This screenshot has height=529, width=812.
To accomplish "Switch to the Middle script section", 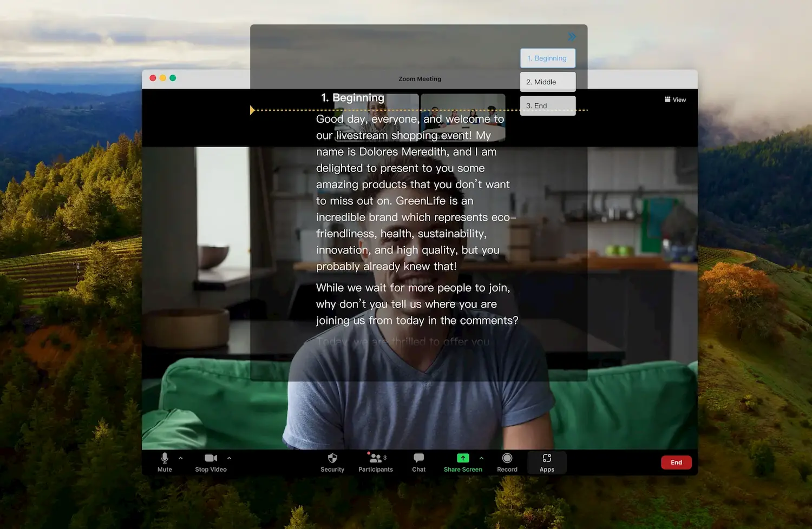I will tap(547, 82).
